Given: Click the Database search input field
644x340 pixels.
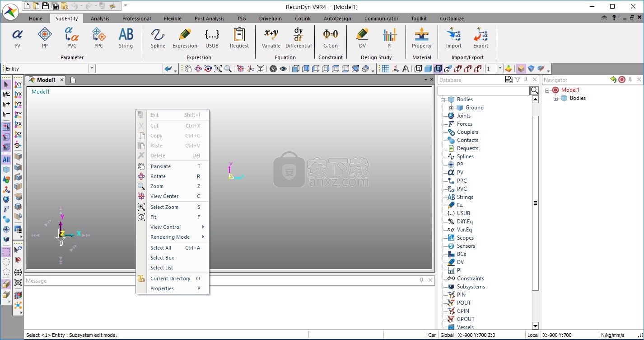Looking at the screenshot, I should pyautogui.click(x=484, y=90).
